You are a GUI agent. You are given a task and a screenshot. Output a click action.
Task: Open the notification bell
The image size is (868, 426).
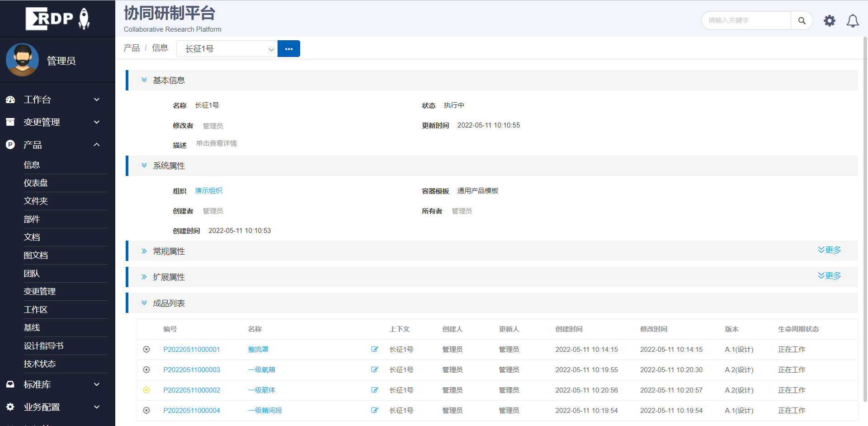[853, 21]
